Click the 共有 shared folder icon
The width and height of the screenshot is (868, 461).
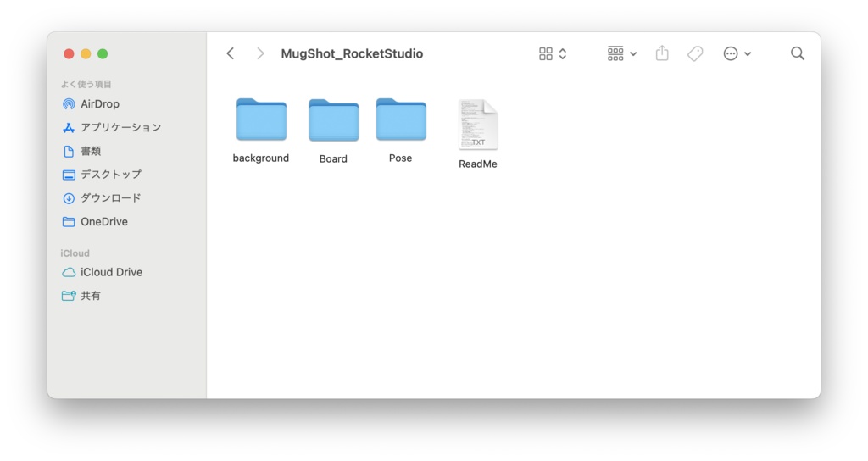(69, 296)
